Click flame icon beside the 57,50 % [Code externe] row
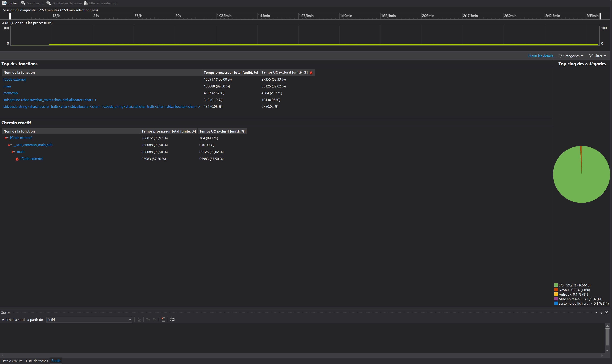 click(17, 159)
